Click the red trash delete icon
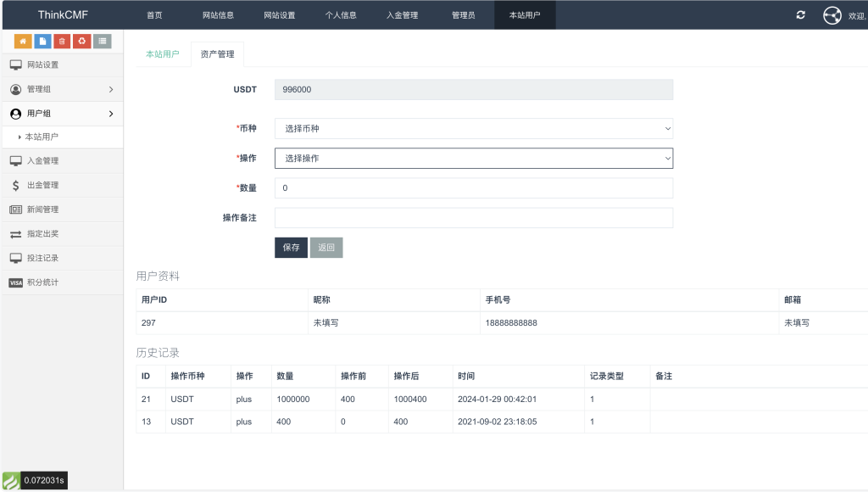This screenshot has height=492, width=868. 62,41
